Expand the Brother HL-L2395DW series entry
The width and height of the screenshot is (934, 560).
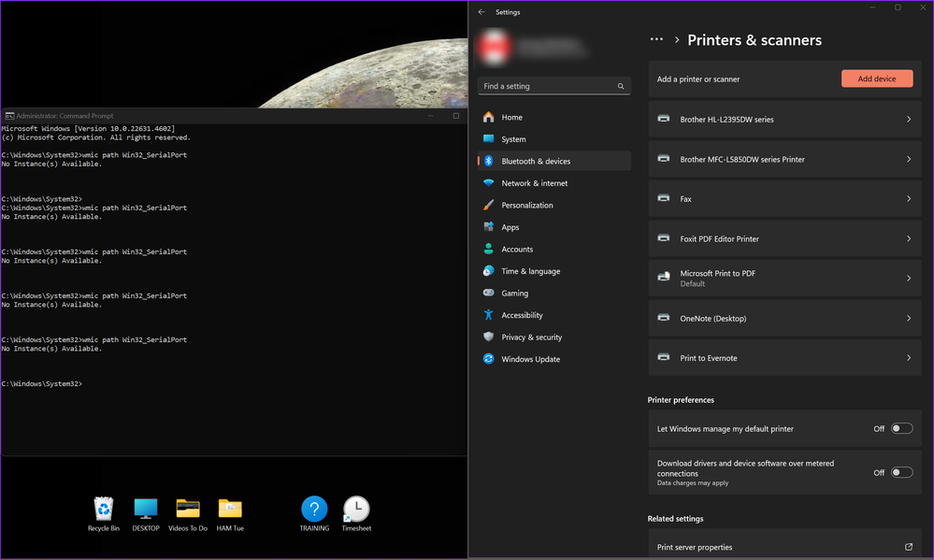click(x=783, y=119)
